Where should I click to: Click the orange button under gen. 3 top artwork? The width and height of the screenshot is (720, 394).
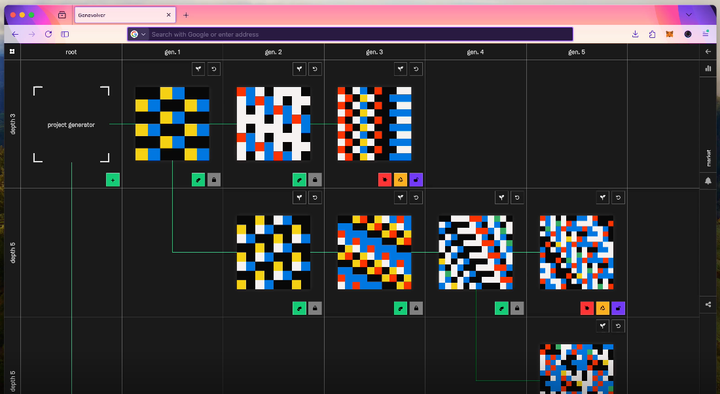[400, 180]
